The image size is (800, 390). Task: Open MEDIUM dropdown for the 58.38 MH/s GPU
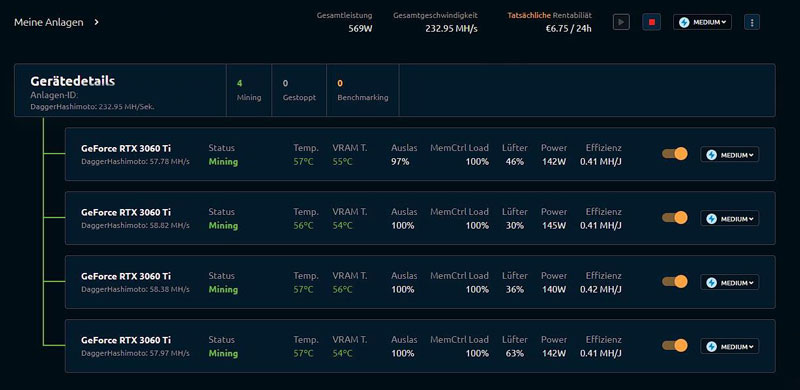[730, 282]
